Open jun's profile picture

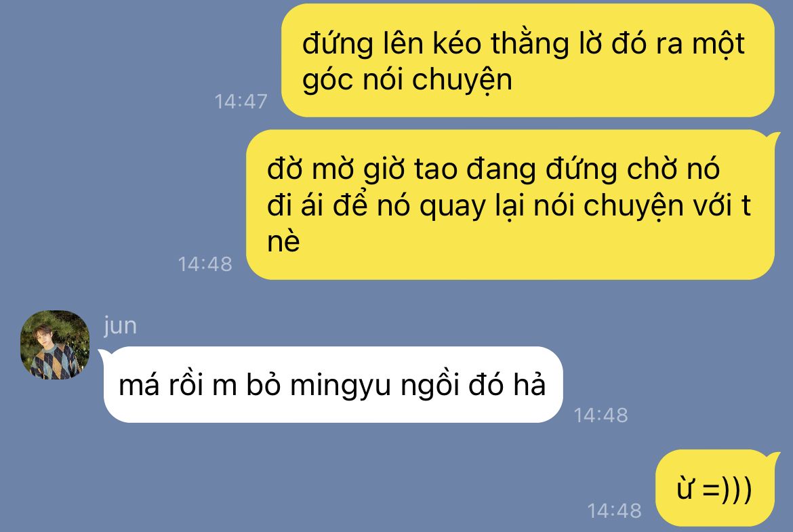click(55, 345)
